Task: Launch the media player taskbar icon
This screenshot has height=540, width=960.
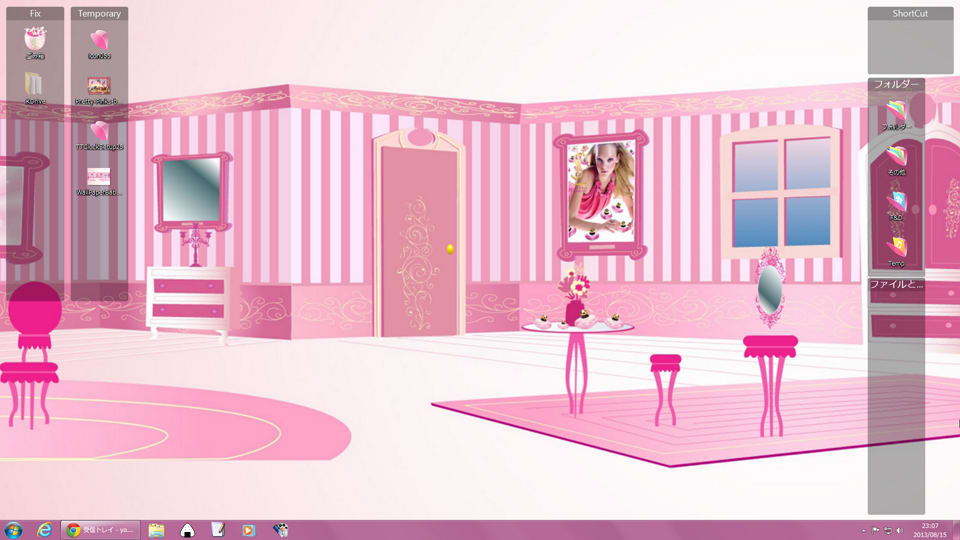Action: coord(248,530)
